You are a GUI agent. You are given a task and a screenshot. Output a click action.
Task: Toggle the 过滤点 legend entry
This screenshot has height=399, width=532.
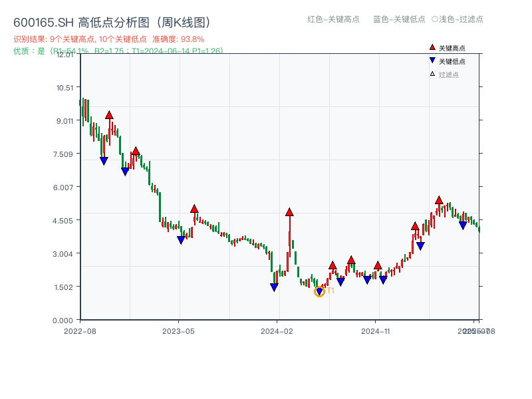click(x=449, y=74)
